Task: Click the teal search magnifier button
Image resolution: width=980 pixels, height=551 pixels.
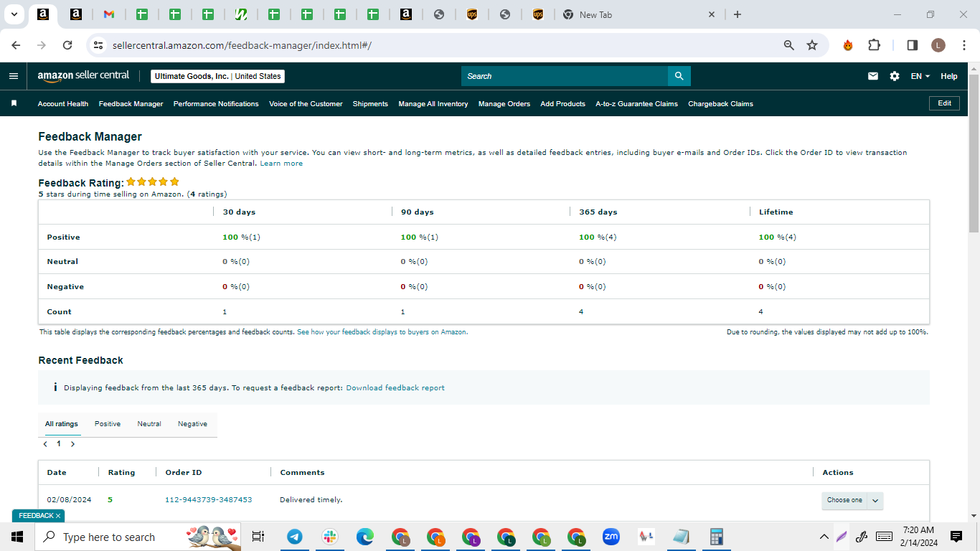Action: 679,76
